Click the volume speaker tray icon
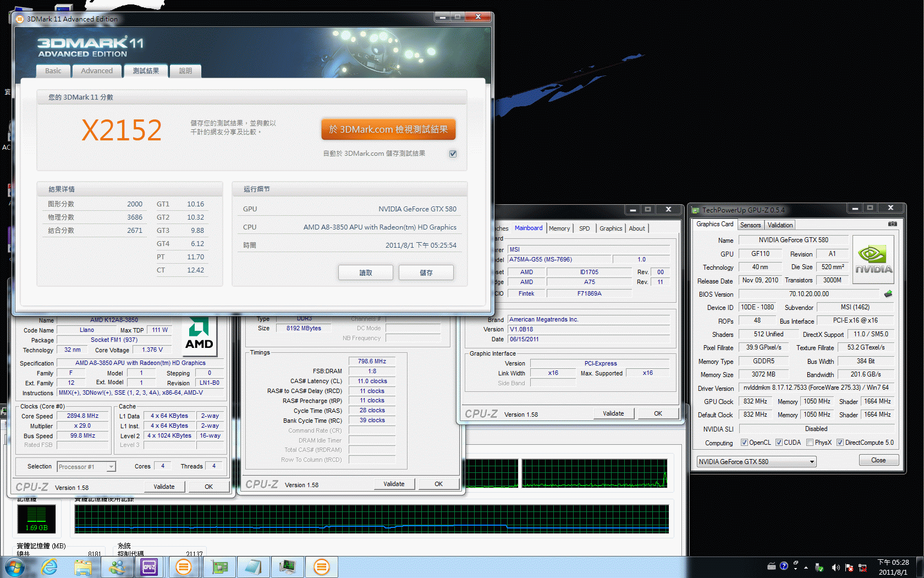This screenshot has height=578, width=924. (x=835, y=567)
